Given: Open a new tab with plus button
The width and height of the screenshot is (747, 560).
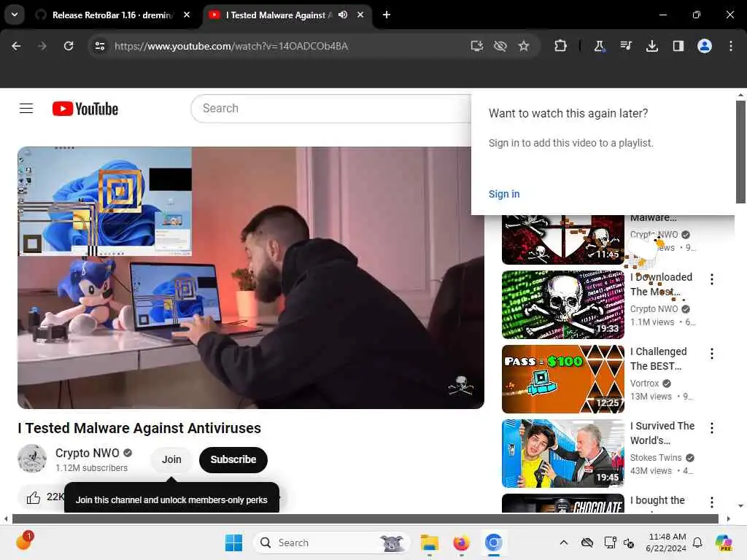Looking at the screenshot, I should point(387,15).
